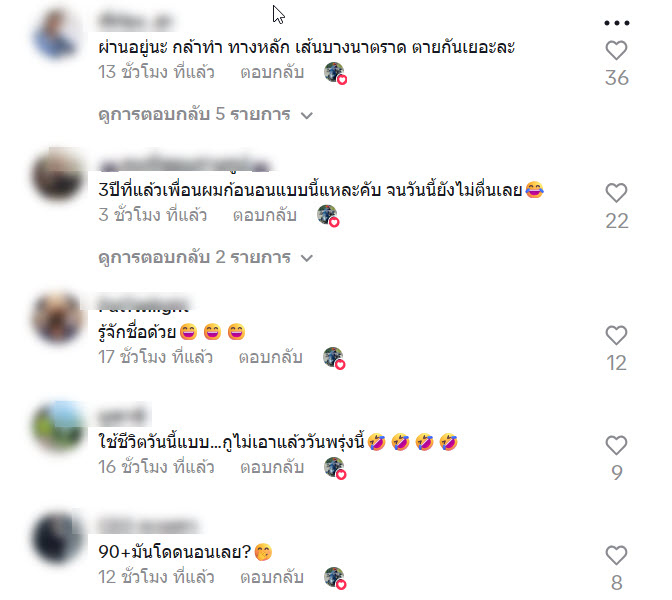Reply to the 16 ชั่วโมง comment

(272, 467)
